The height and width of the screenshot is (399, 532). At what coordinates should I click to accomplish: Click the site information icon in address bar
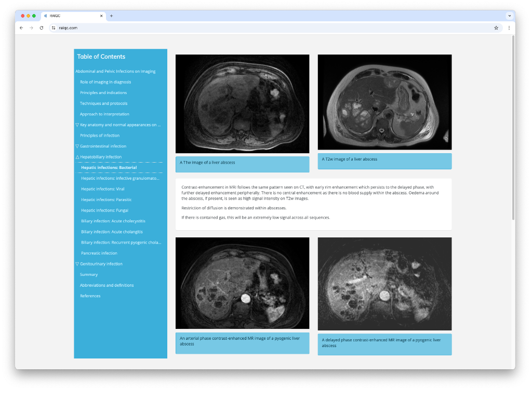[x=54, y=28]
